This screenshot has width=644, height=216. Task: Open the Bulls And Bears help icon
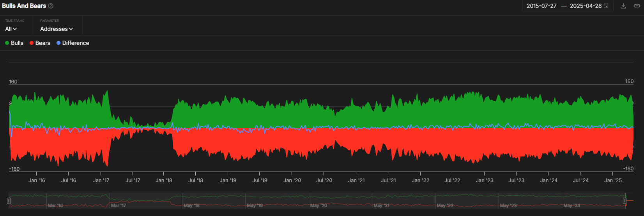[51, 6]
